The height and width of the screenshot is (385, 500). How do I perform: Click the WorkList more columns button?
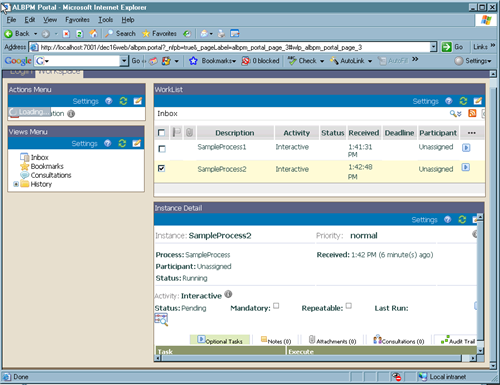pyautogui.click(x=471, y=133)
